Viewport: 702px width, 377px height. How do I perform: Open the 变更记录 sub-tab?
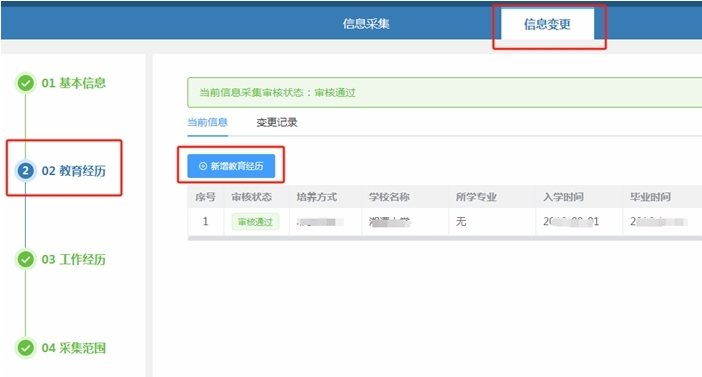(277, 122)
